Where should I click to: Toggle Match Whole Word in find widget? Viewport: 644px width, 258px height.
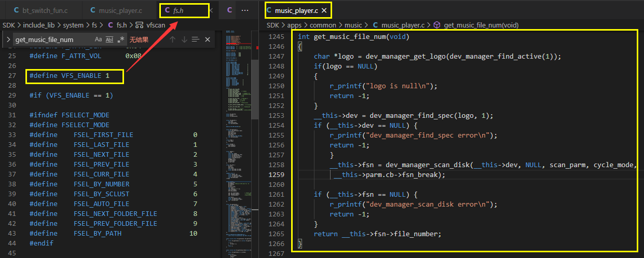pyautogui.click(x=109, y=39)
